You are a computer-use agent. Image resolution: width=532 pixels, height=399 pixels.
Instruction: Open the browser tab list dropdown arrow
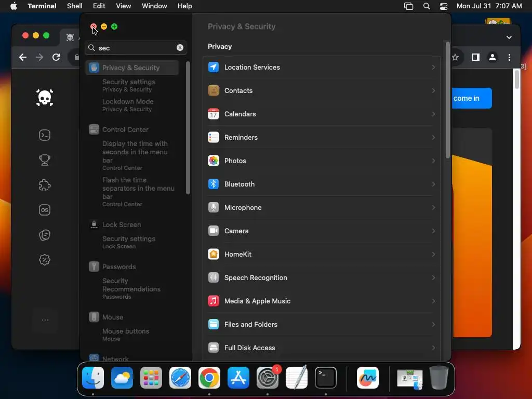(509, 37)
